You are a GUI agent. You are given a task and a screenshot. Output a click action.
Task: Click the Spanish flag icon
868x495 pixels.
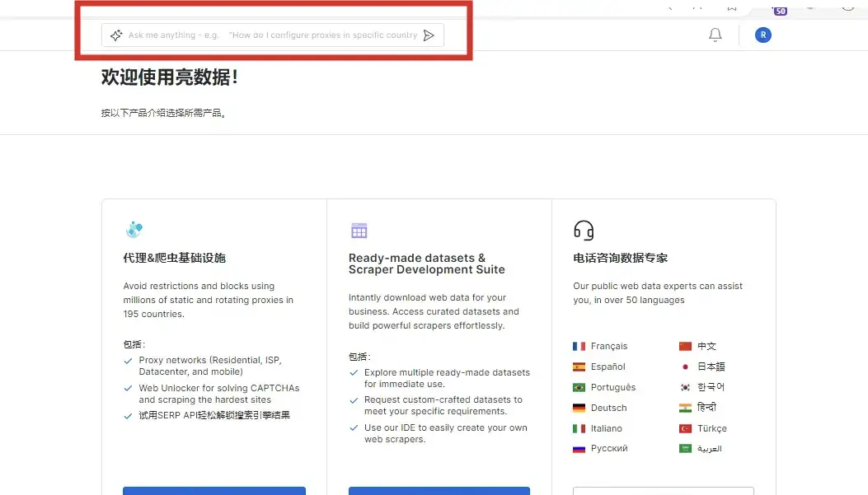579,367
